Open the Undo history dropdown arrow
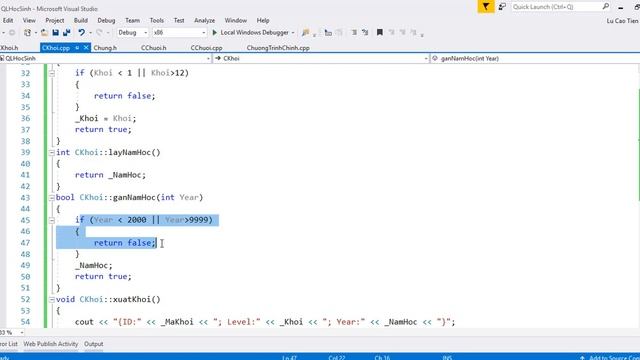Image resolution: width=640 pixels, height=360 pixels. (90, 33)
